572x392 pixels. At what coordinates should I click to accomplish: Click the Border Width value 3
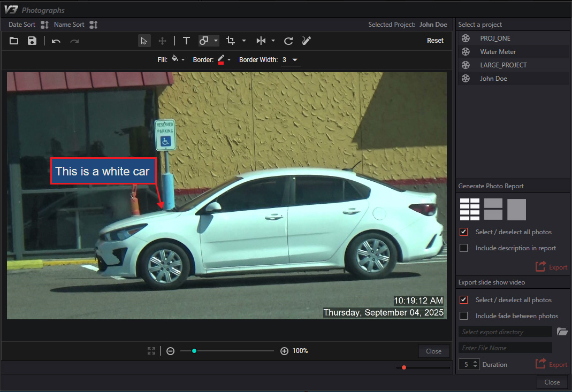point(284,60)
